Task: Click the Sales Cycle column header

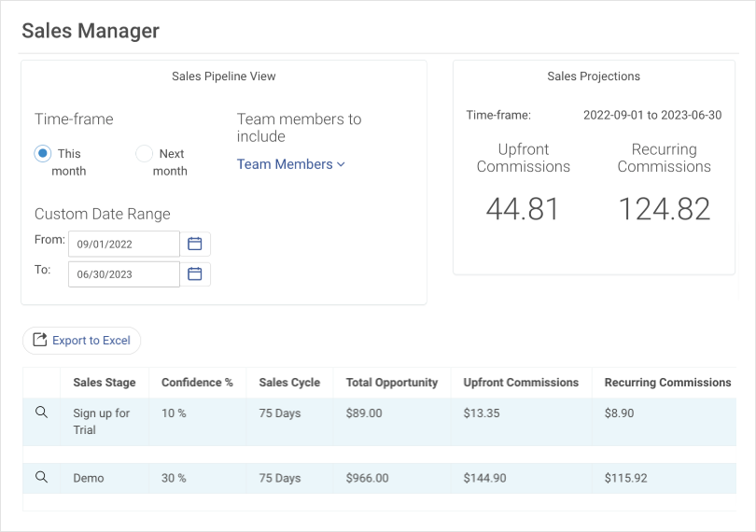Action: pos(289,383)
